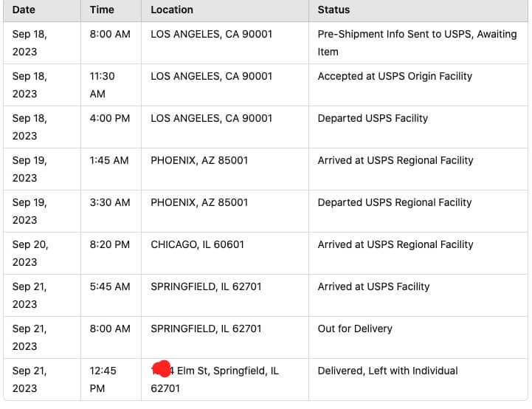This screenshot has height=409, width=532.
Task: Click the Time column header
Action: [x=102, y=10]
